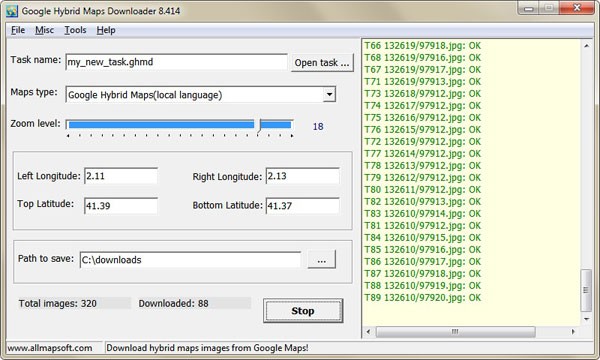Open the Misc menu

(x=44, y=30)
